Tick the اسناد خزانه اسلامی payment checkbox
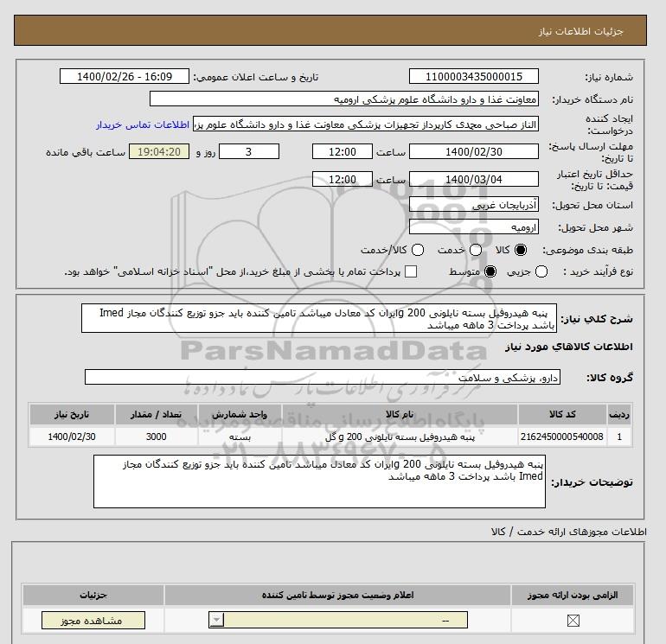 (411, 271)
